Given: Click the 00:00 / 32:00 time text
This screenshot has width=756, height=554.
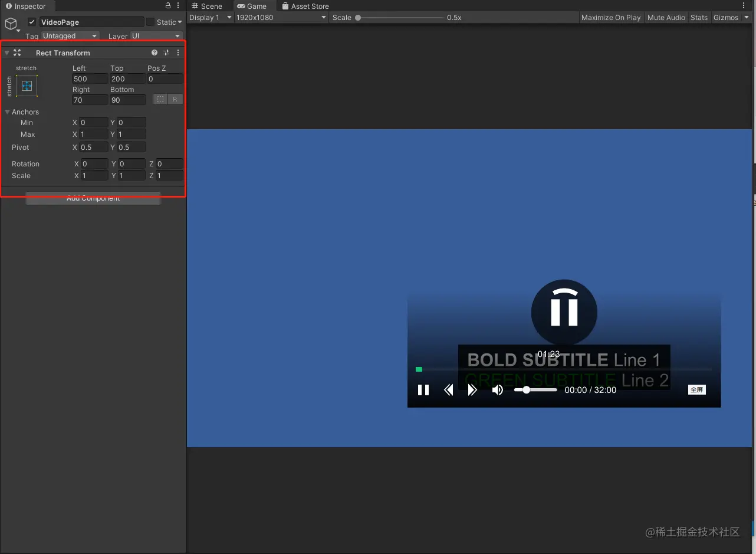Looking at the screenshot, I should click(x=590, y=390).
